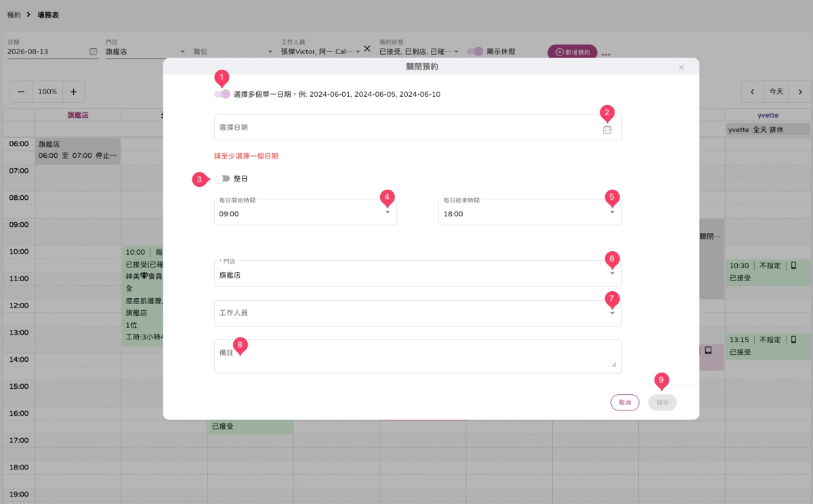Zoom in with the plus icon
813x504 pixels.
pyautogui.click(x=73, y=91)
